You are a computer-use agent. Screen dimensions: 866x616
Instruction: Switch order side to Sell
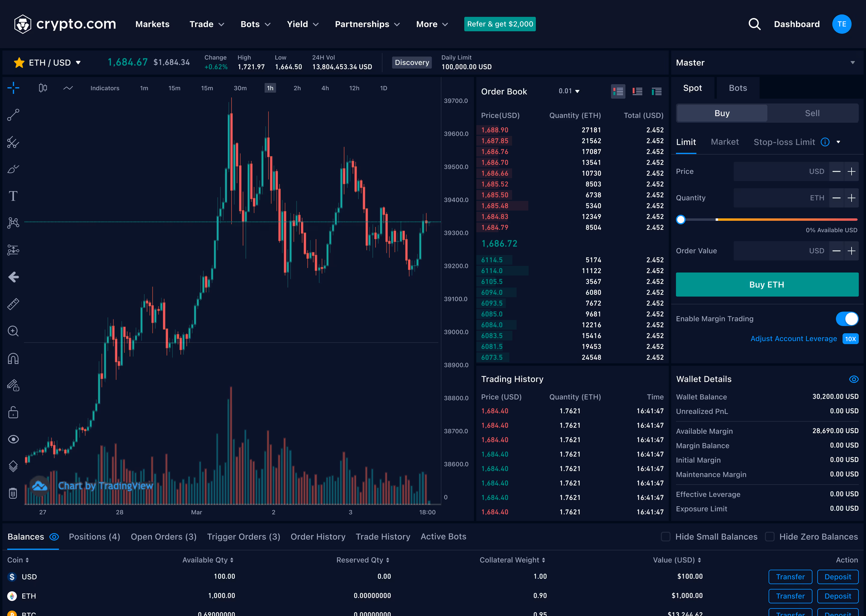click(812, 113)
